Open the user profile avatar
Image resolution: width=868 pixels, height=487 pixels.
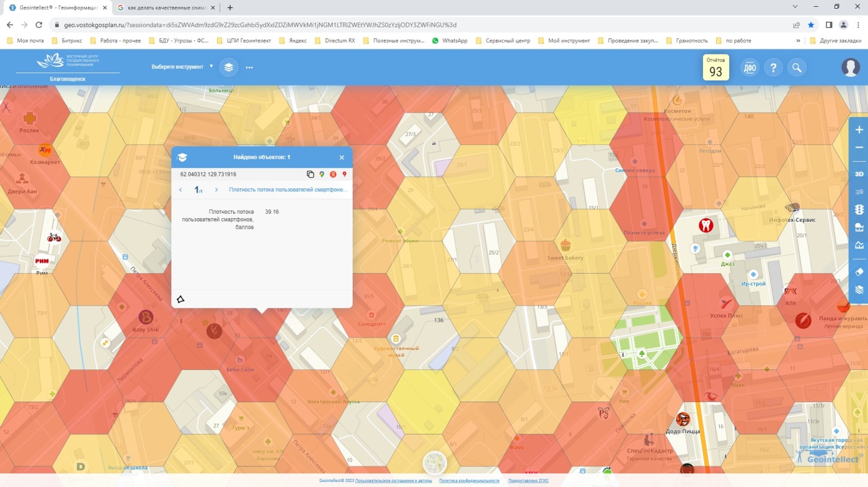850,68
